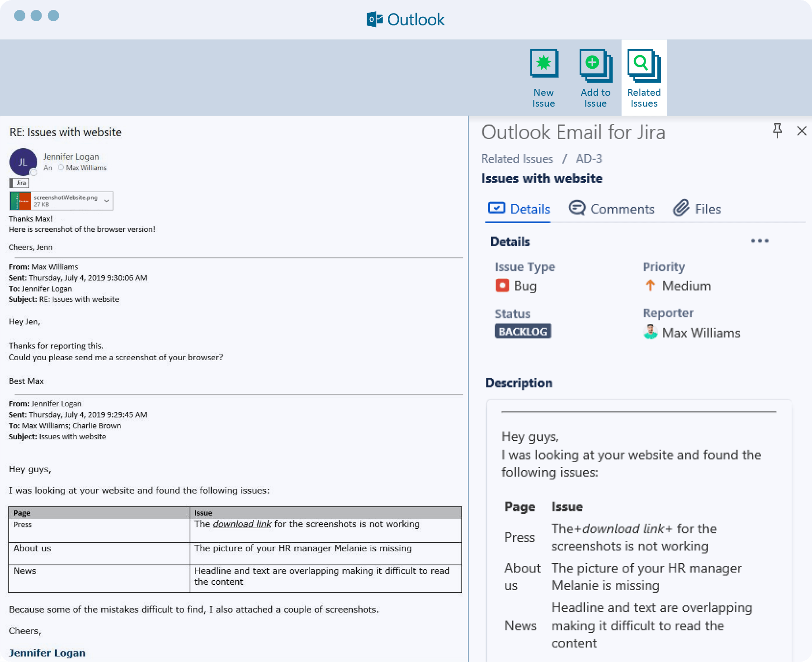Screen dimensions: 812x662
Task: Click the red Bug issue type icon
Action: [x=502, y=286]
